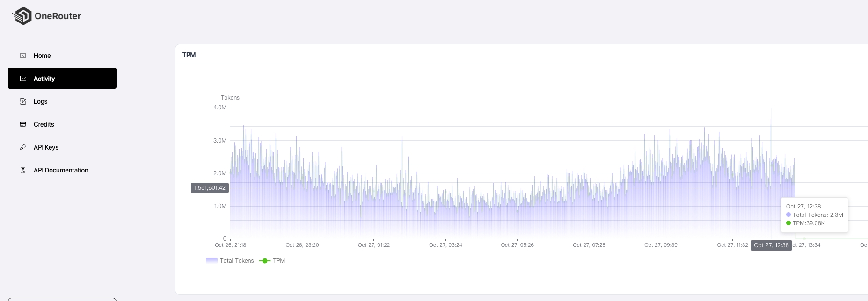The height and width of the screenshot is (301, 868).
Task: Click the Activity chart icon
Action: point(23,79)
